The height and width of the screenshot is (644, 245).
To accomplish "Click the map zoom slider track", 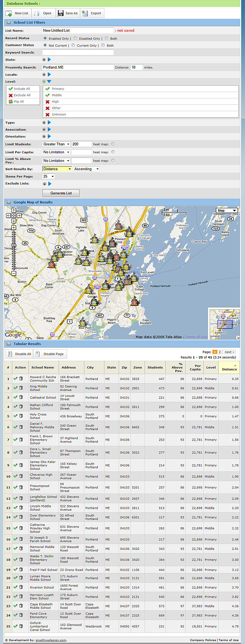I will tap(14, 250).
